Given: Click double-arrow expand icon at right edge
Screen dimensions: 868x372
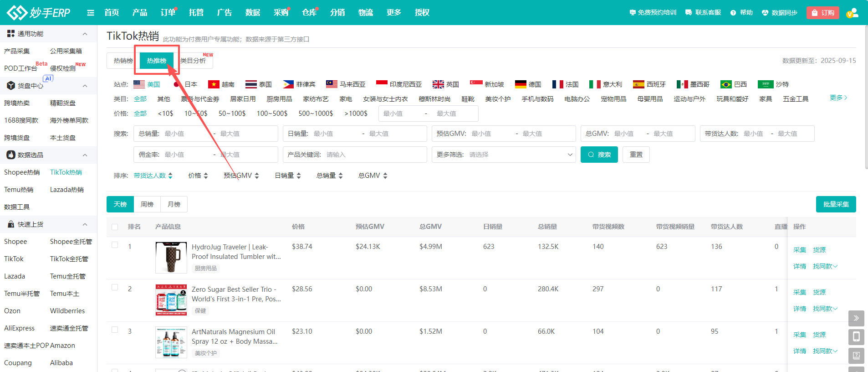Looking at the screenshot, I should tap(856, 318).
